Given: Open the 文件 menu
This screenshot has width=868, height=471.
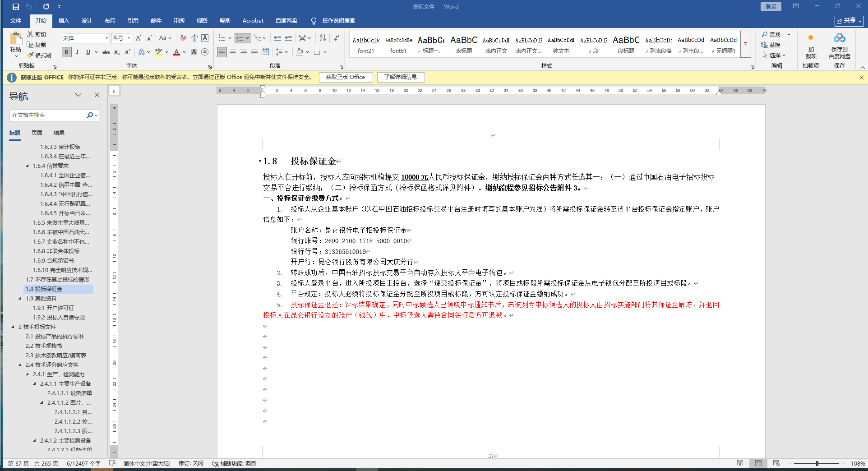Looking at the screenshot, I should tap(16, 21).
